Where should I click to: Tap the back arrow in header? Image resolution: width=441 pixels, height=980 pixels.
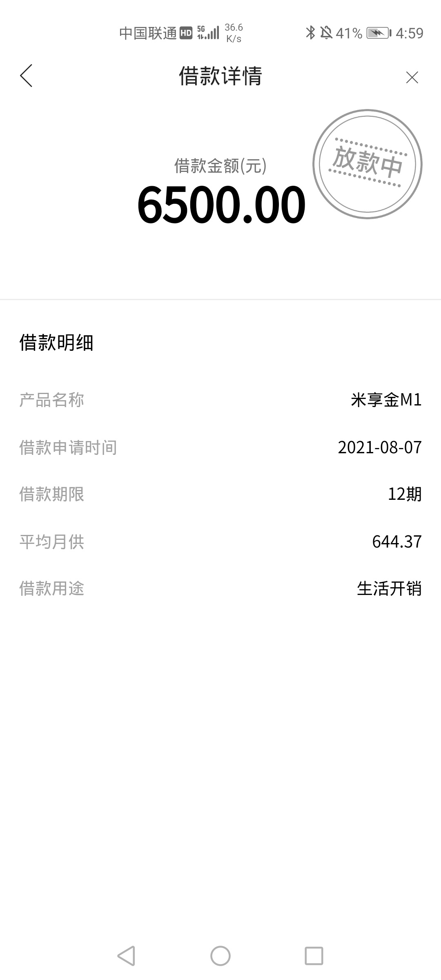click(26, 76)
